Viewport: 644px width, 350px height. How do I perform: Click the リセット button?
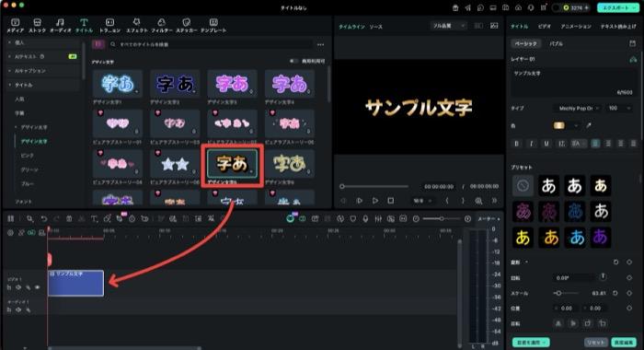(x=596, y=343)
